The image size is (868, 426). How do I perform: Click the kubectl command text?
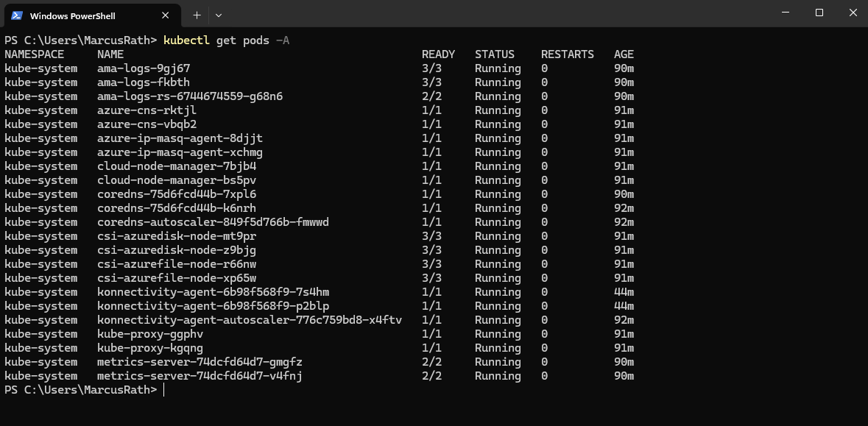point(186,40)
